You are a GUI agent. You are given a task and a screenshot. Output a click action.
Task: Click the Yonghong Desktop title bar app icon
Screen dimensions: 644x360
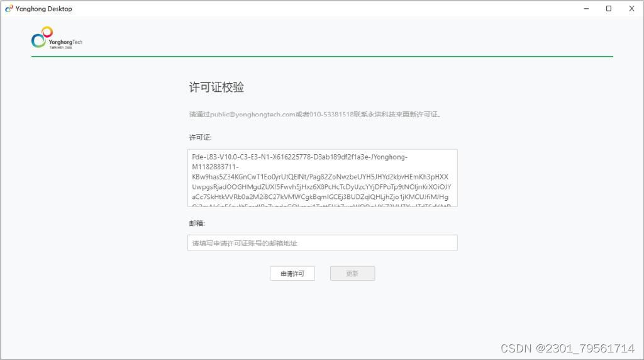(x=9, y=9)
